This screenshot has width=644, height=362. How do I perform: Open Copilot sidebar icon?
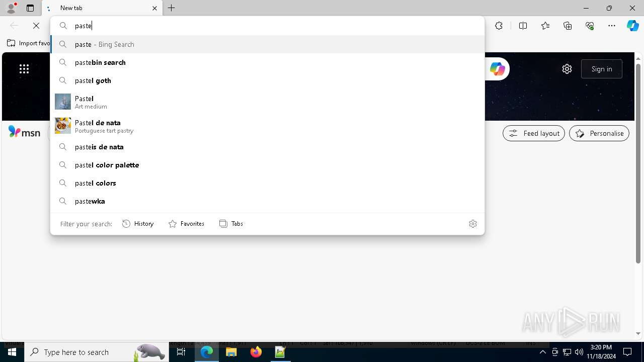632,26
